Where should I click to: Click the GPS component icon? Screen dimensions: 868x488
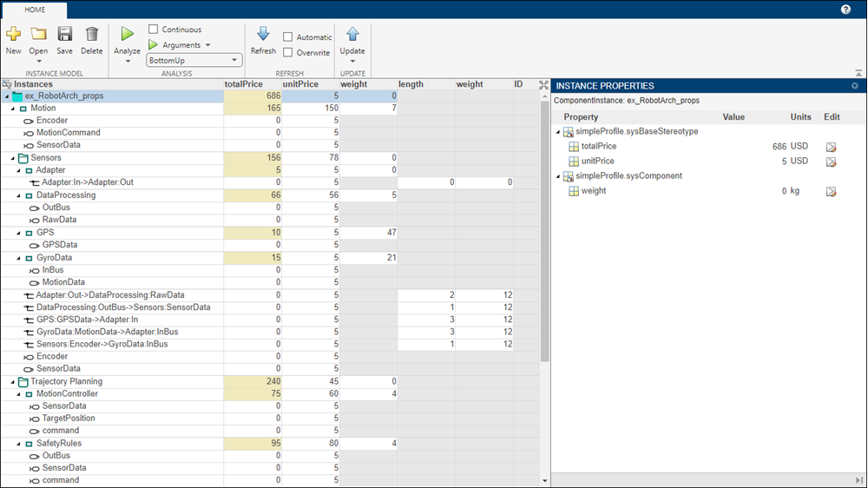coord(30,234)
